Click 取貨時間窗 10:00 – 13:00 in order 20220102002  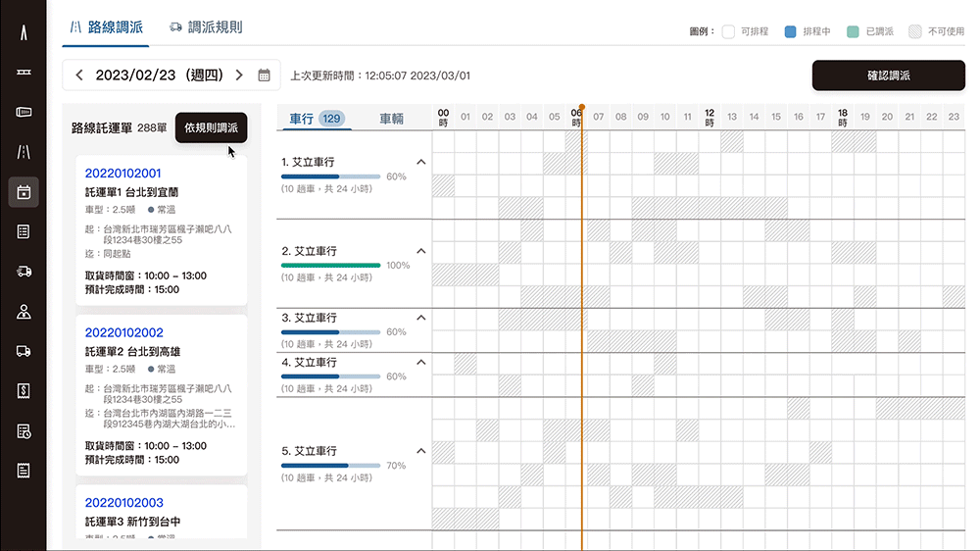(x=146, y=446)
